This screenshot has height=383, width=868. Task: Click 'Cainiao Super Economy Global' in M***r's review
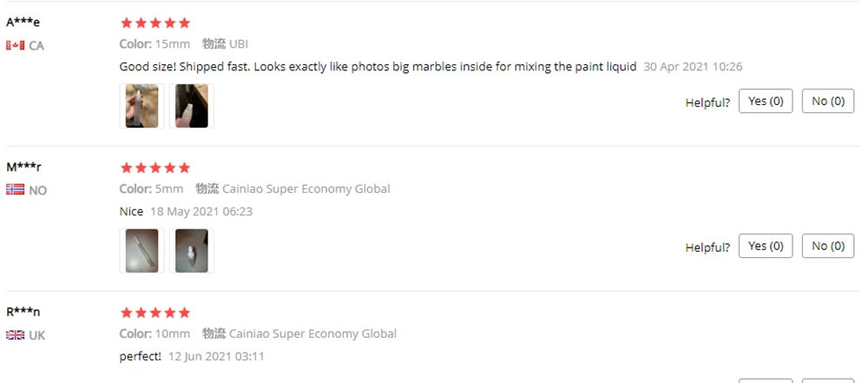point(306,188)
